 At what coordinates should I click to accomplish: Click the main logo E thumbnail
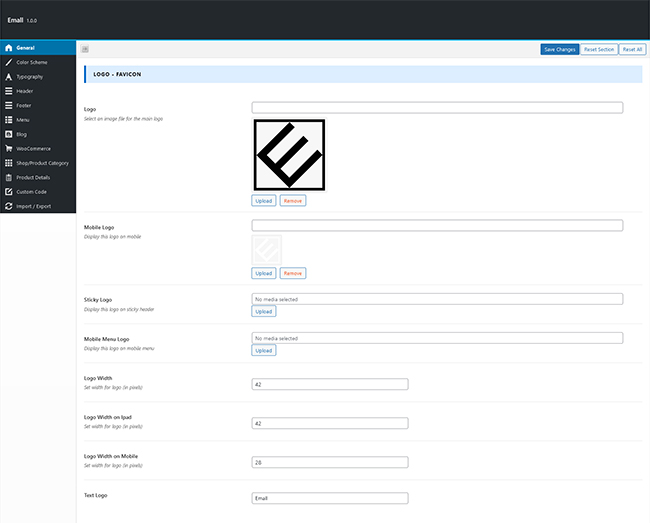[289, 155]
